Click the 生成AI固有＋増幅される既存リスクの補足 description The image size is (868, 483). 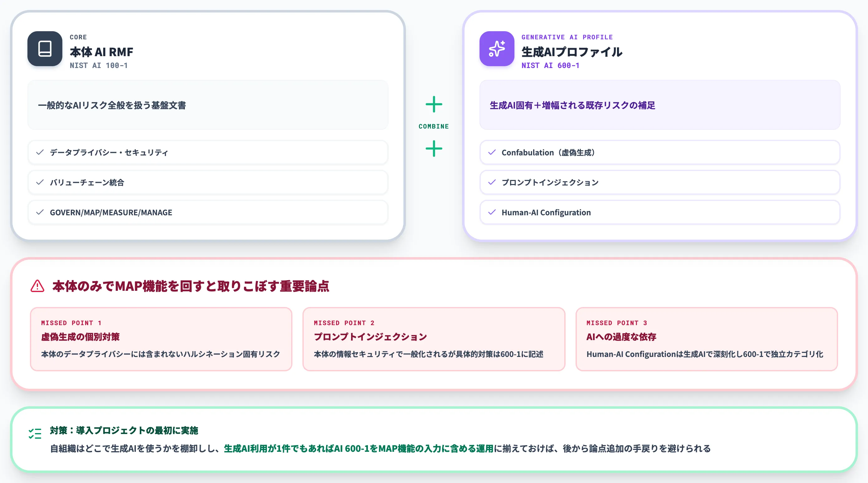point(572,105)
